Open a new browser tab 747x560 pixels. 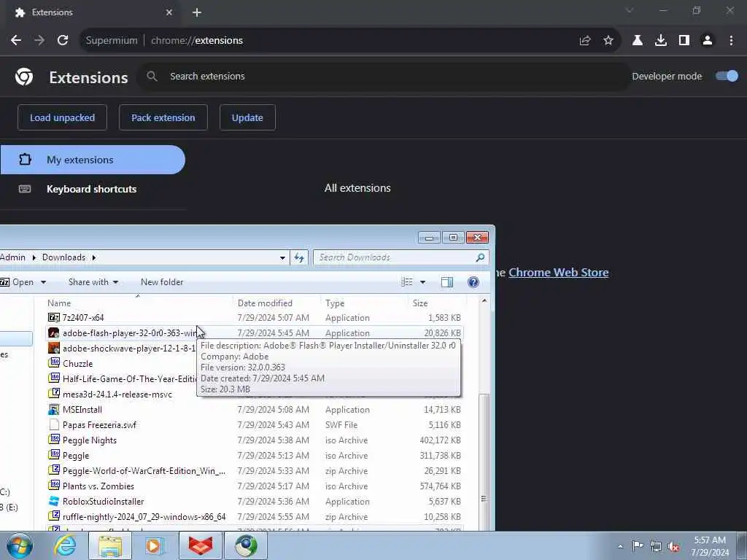pyautogui.click(x=197, y=12)
